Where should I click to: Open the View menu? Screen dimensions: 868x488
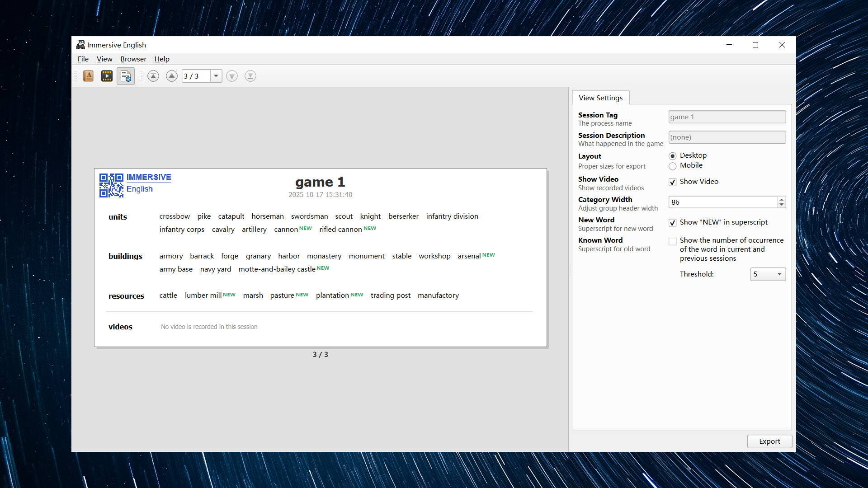pos(104,59)
